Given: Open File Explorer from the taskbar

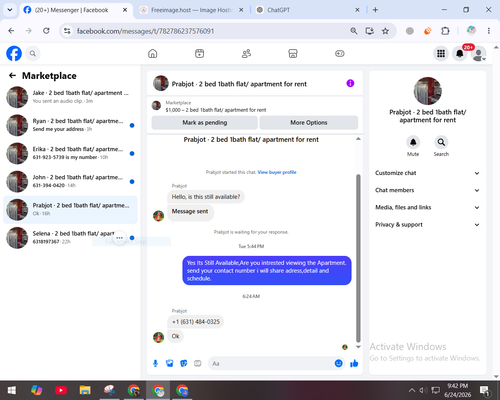Looking at the screenshot, I should point(85,390).
